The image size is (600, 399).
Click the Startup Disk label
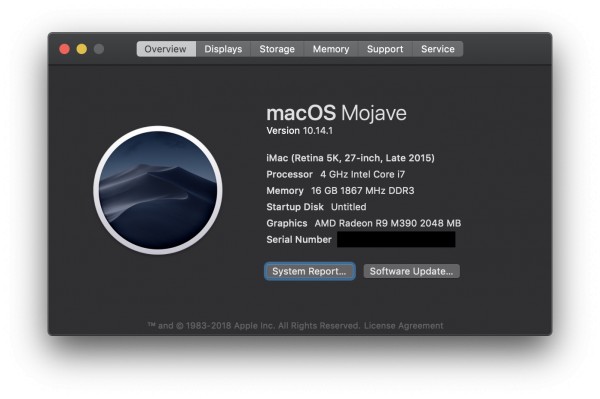point(295,207)
